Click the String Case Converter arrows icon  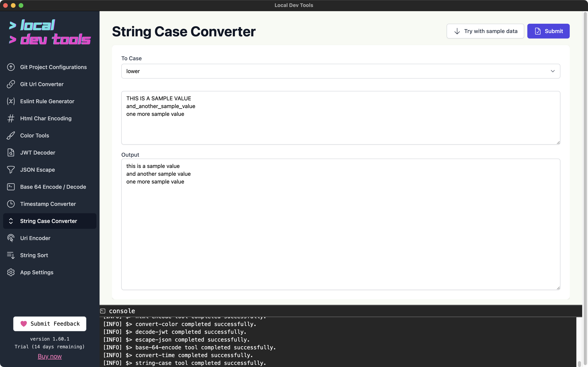tap(11, 221)
